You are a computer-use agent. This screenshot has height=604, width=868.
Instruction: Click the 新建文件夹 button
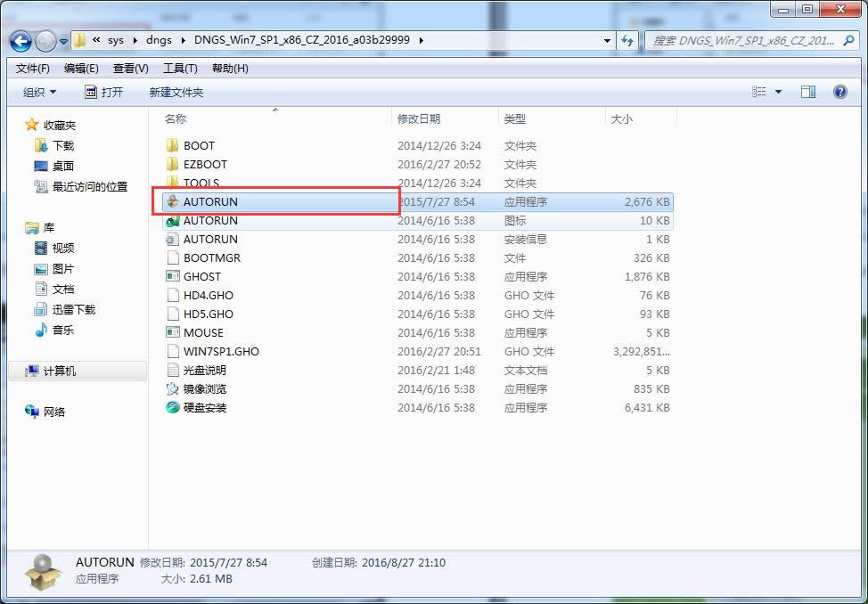[176, 93]
